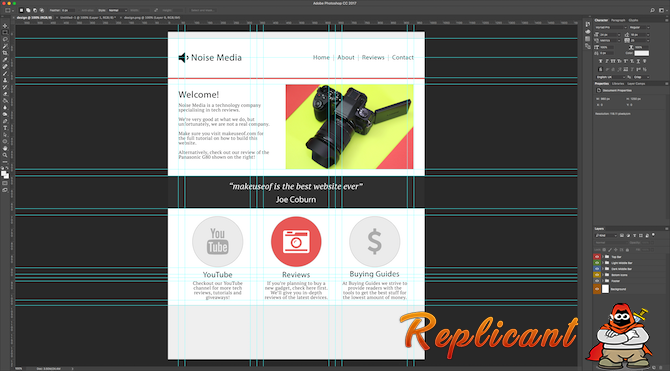670x371 pixels.
Task: Toggle visibility of the Background layer
Action: click(x=597, y=289)
